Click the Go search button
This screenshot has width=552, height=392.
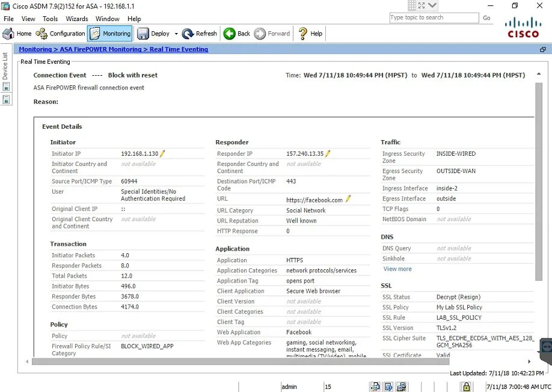486,17
